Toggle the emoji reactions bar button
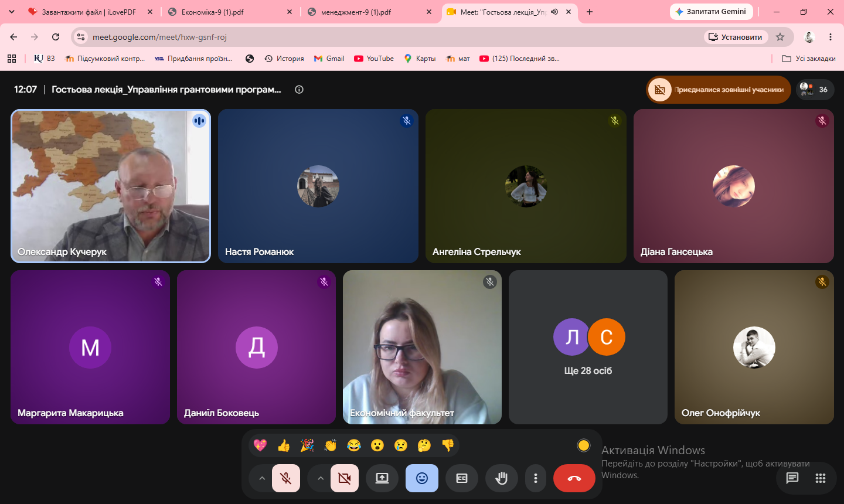 coord(422,478)
